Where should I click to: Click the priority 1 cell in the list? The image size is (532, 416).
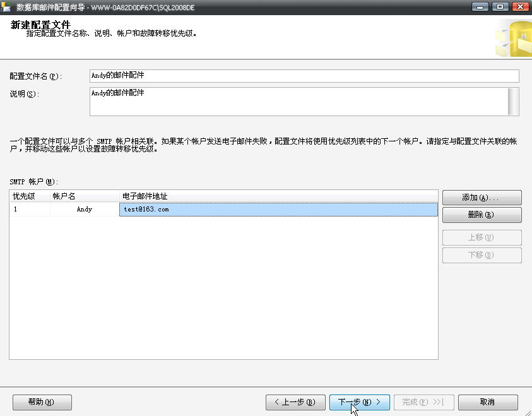(29, 209)
